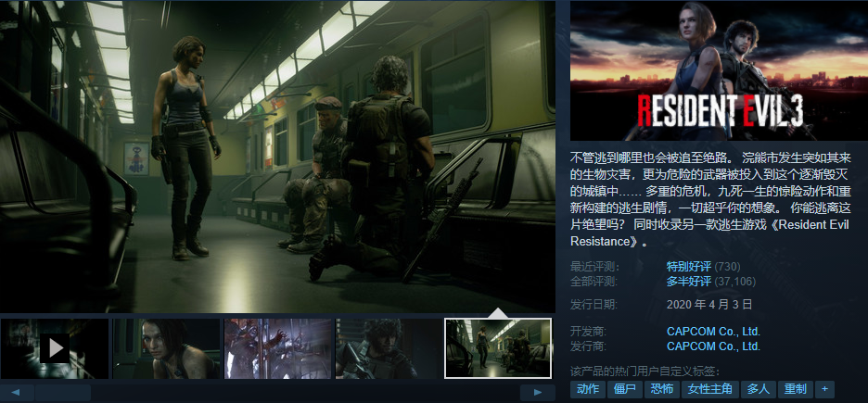The width and height of the screenshot is (868, 403).
Task: Select the highlighted subway car thumbnail
Action: coord(498,348)
